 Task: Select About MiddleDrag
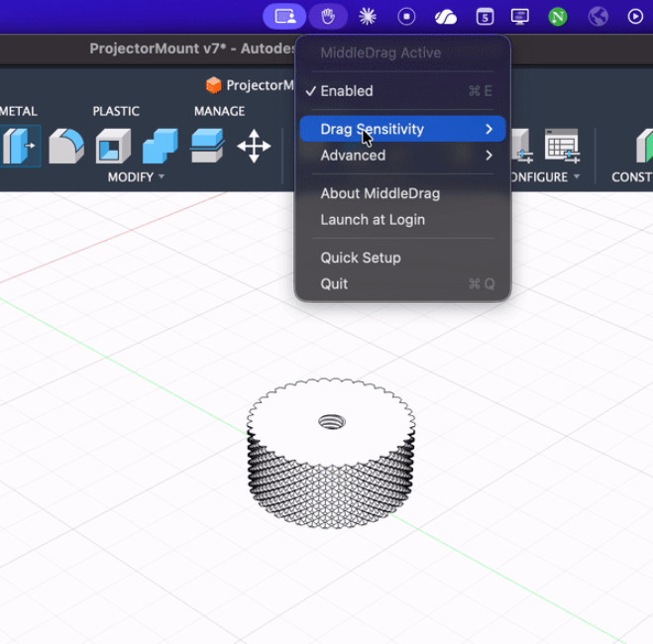coord(380,193)
